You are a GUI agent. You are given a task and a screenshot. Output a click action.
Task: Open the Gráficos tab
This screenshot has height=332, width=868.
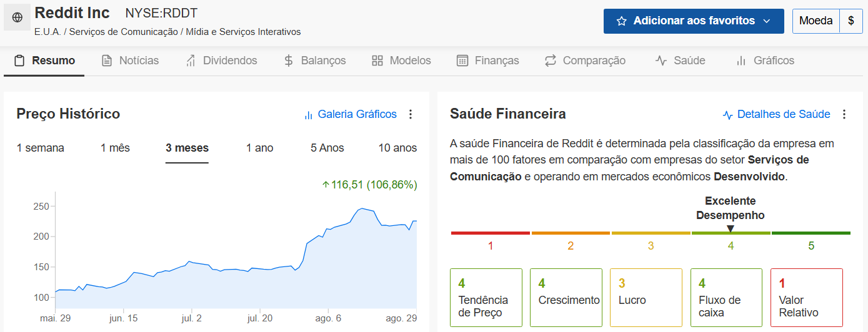(x=764, y=61)
